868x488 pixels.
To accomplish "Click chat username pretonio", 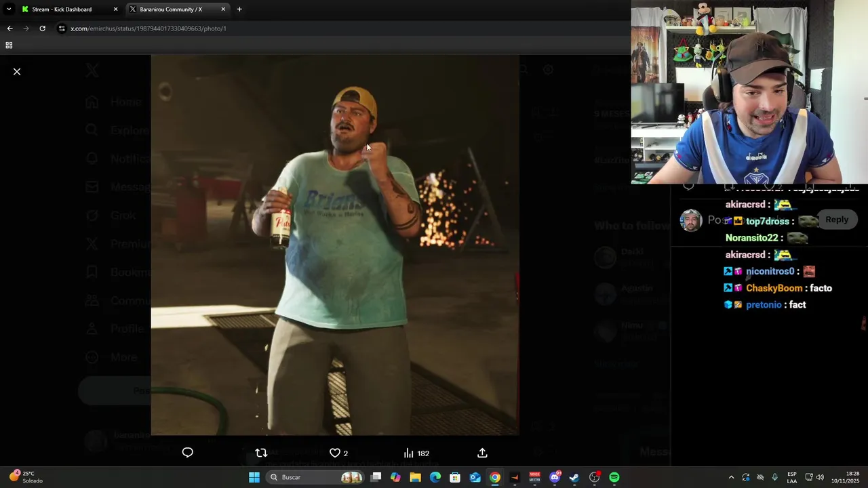I will 764,305.
